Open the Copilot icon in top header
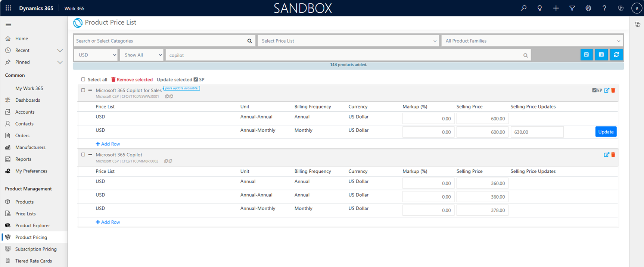 (620, 8)
